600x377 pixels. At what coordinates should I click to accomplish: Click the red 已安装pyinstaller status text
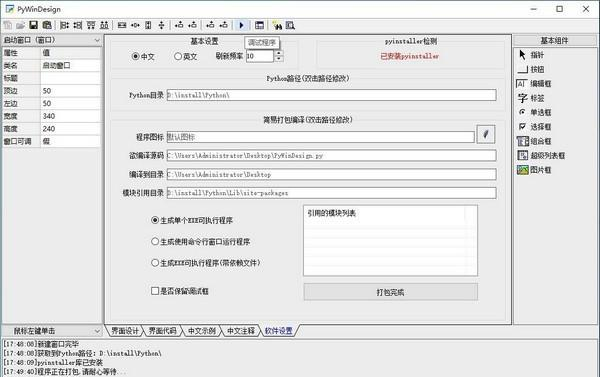(x=409, y=56)
